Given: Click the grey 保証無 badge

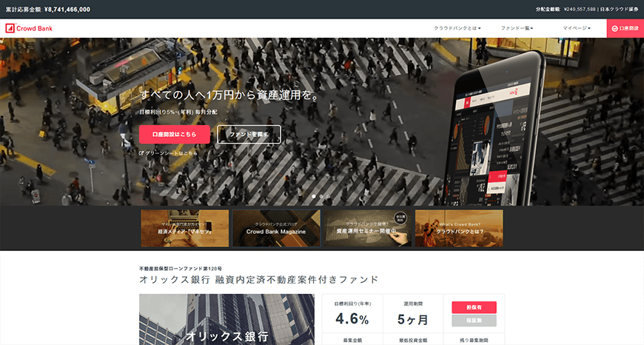Looking at the screenshot, I should [474, 321].
